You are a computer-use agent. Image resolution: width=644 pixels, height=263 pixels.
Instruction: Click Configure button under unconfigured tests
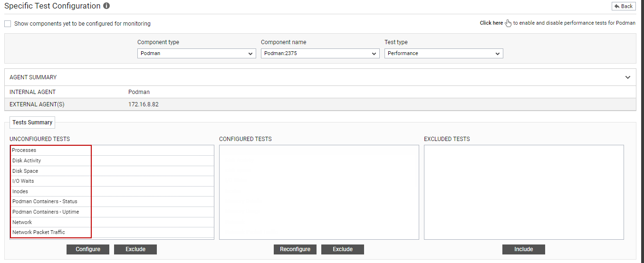pyautogui.click(x=88, y=249)
